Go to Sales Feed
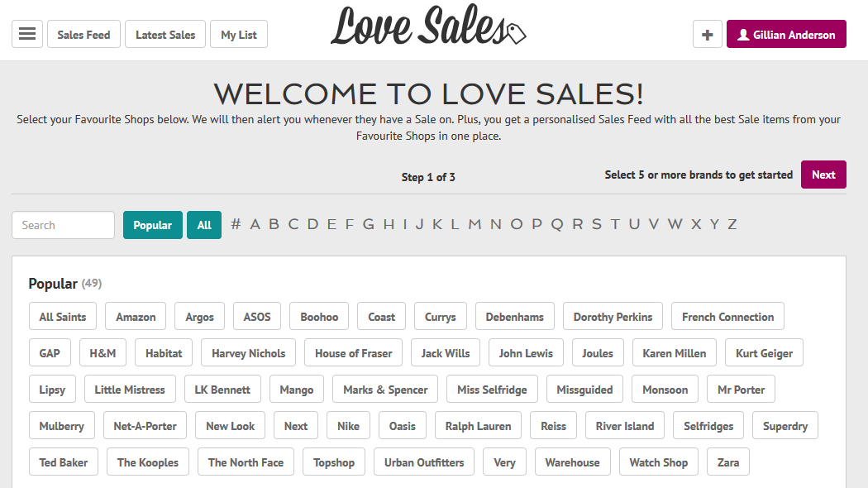The image size is (868, 488). 83,35
